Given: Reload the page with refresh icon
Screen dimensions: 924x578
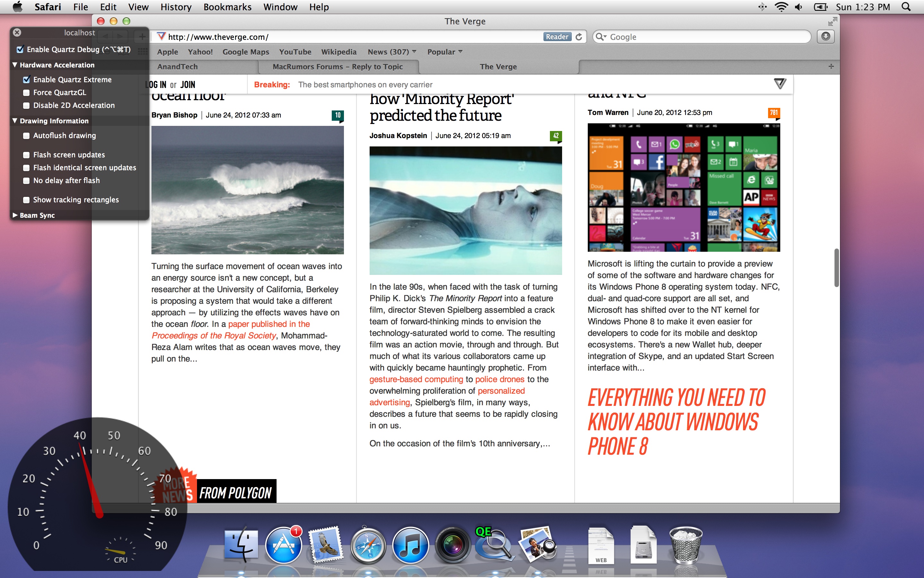Looking at the screenshot, I should [x=579, y=37].
